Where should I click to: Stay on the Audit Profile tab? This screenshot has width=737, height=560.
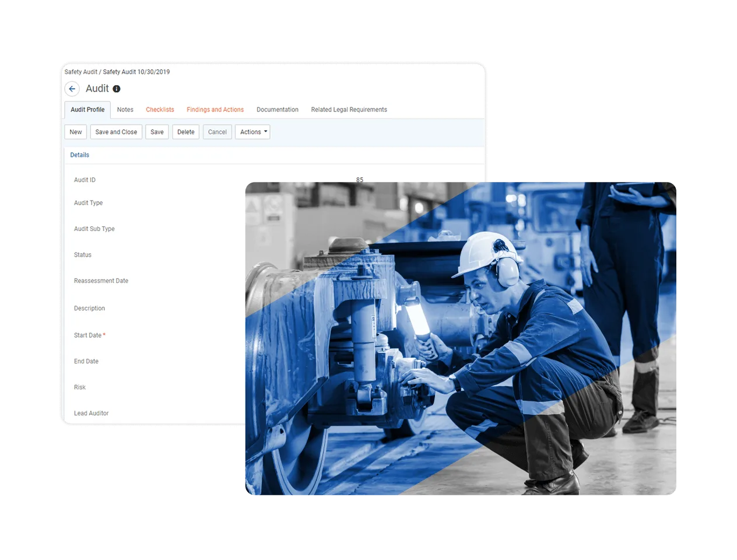(87, 110)
